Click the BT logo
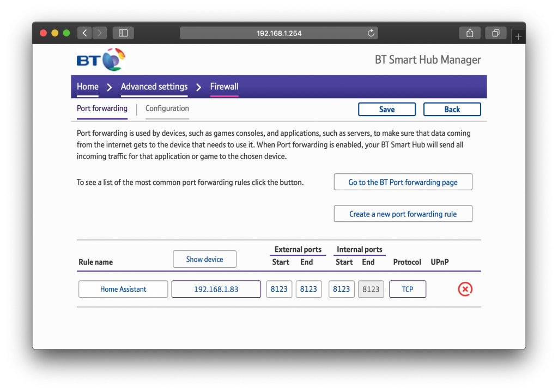Viewport: 558px width, 392px height. coord(101,59)
